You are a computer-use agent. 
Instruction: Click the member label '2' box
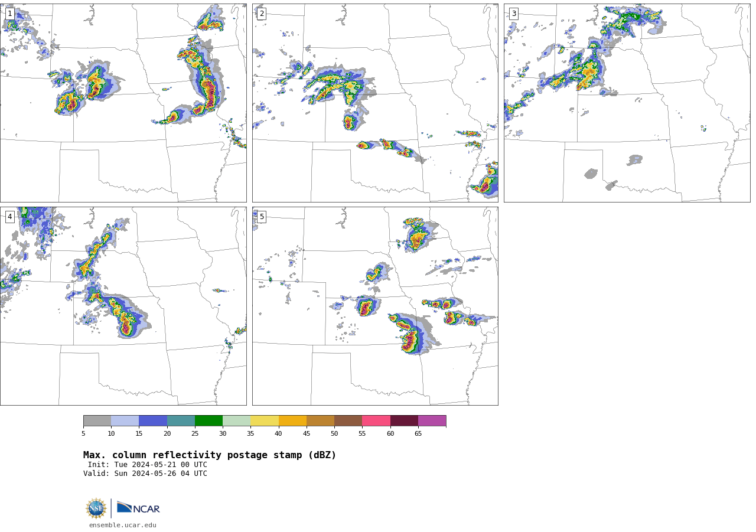(x=262, y=14)
